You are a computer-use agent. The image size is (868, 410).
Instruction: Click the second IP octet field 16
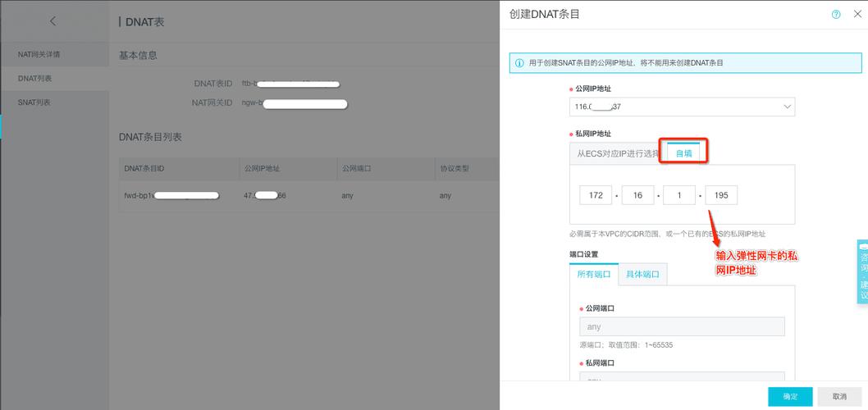coord(637,195)
